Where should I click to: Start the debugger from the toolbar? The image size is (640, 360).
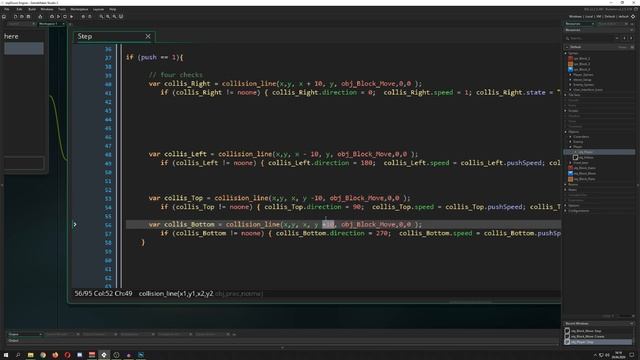[52, 17]
